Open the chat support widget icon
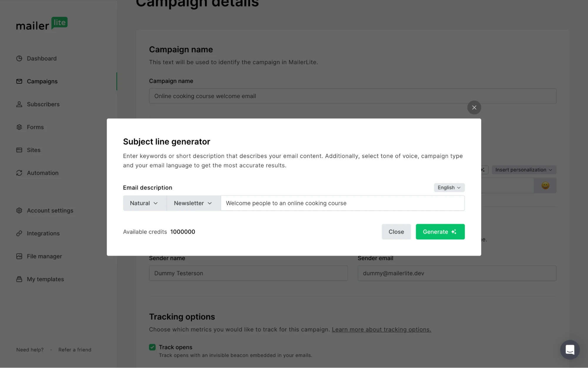 570,350
